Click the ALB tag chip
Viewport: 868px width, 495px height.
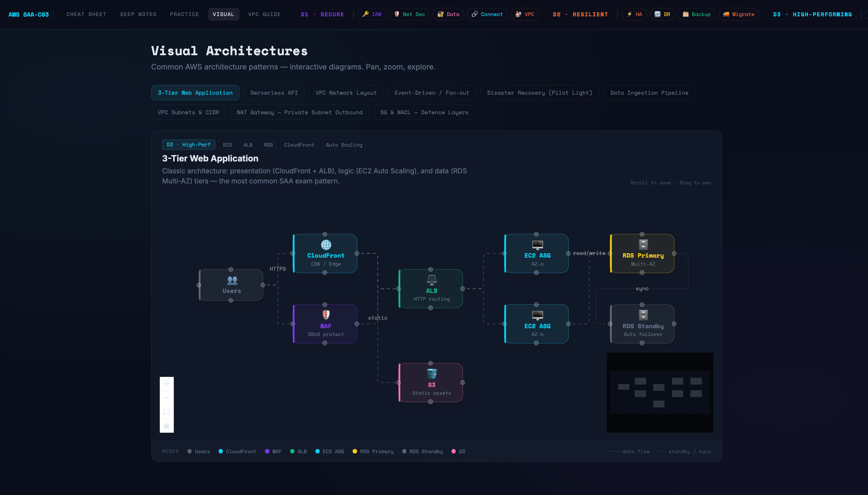[248, 145]
